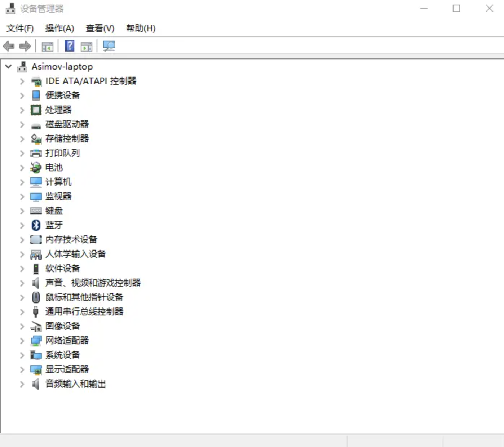Click the blue question mark Help icon
This screenshot has width=504, height=447.
[x=69, y=46]
